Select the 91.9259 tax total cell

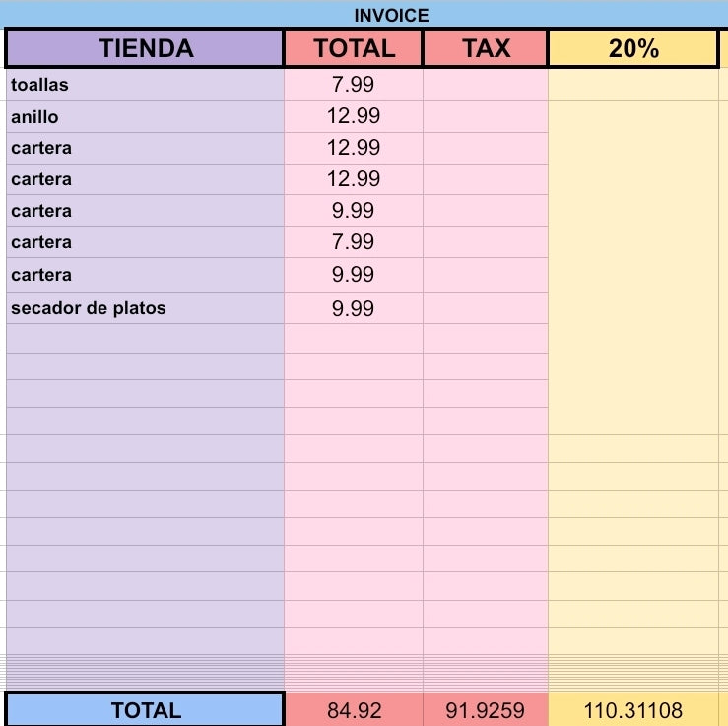click(x=486, y=710)
